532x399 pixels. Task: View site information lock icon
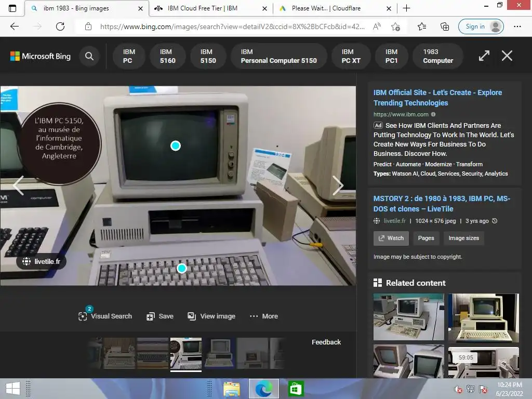click(x=88, y=26)
